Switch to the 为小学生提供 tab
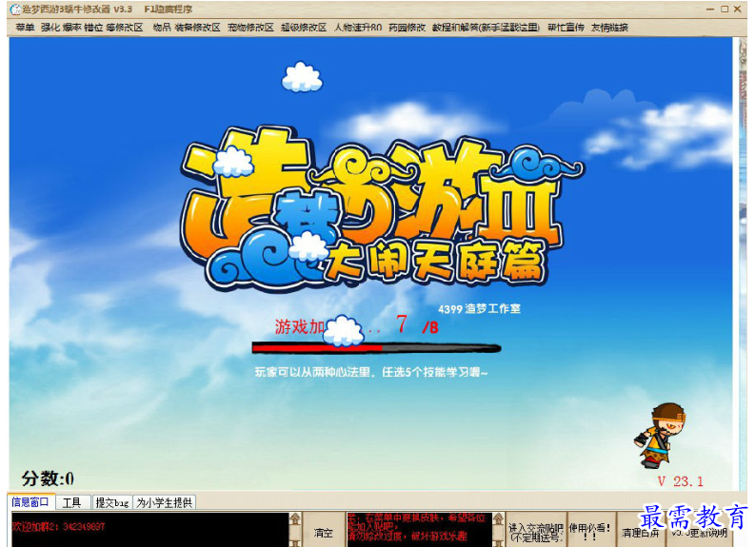 tap(165, 502)
